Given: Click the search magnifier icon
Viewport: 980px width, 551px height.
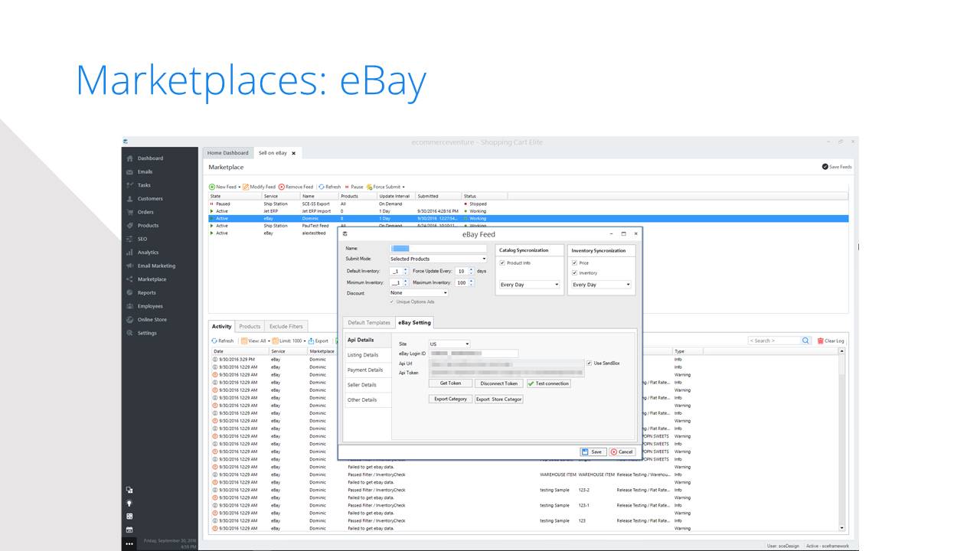Looking at the screenshot, I should pos(805,341).
